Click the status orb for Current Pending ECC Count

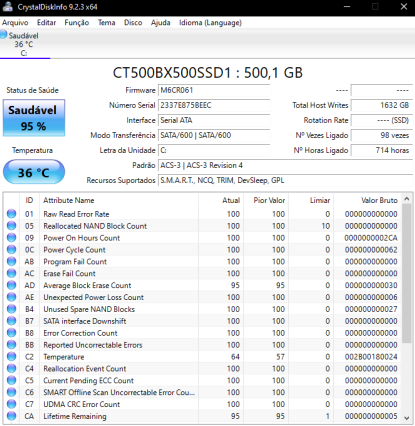[11, 380]
